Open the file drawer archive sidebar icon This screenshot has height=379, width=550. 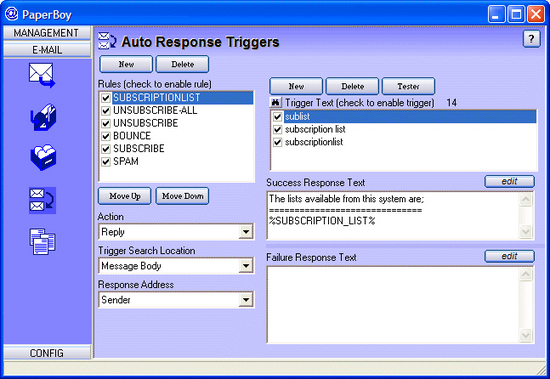(x=43, y=157)
